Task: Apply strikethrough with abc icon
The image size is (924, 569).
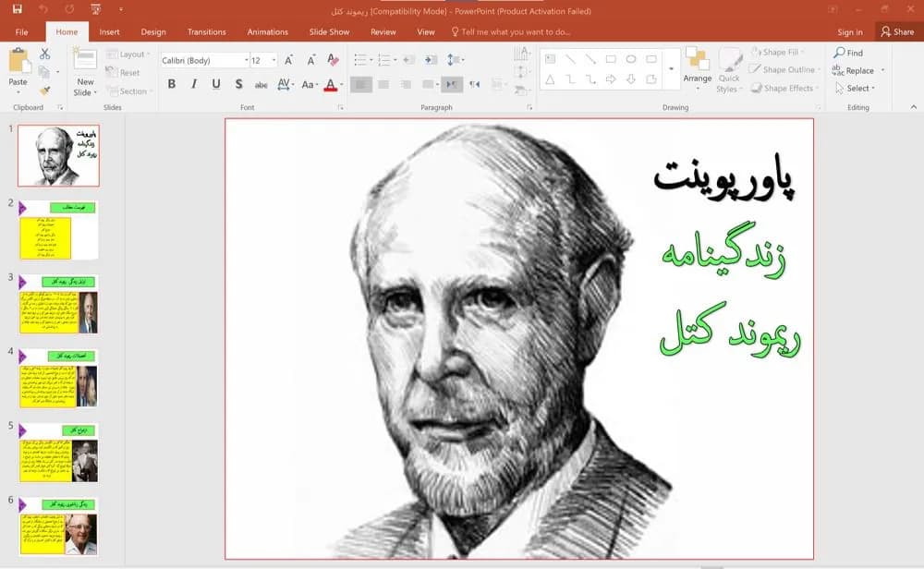Action: pyautogui.click(x=261, y=84)
